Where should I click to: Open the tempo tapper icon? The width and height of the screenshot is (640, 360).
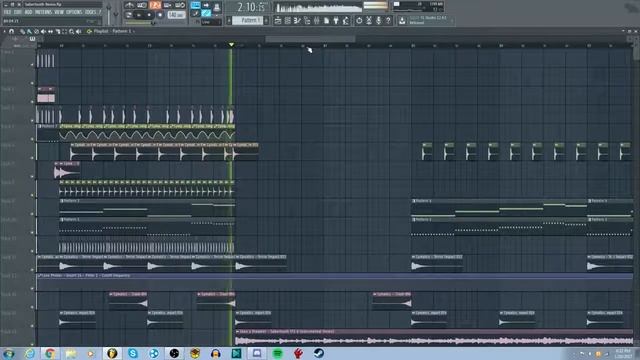(346, 20)
